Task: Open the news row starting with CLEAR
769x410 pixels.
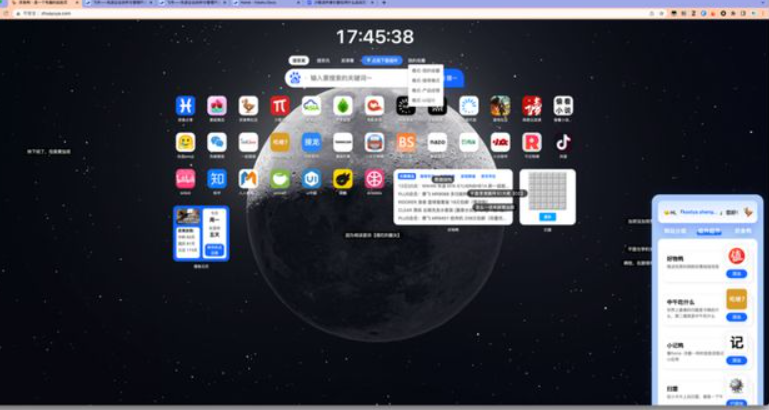Action: coord(453,209)
